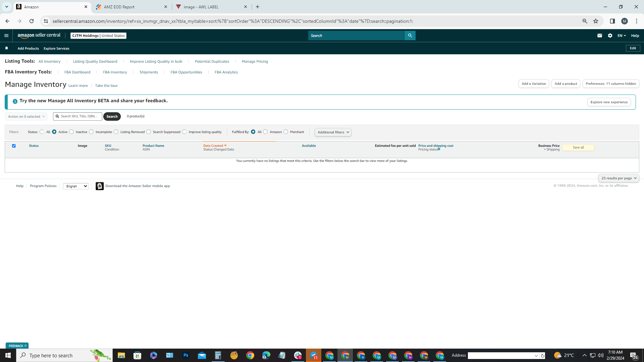Screen dimensions: 644x362
Task: Open the browser side panel icon
Action: pos(612,21)
